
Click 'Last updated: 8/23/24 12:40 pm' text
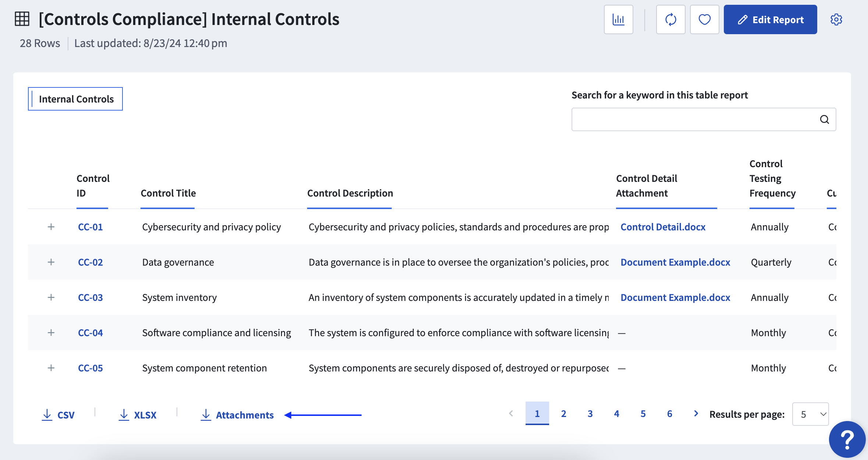151,43
